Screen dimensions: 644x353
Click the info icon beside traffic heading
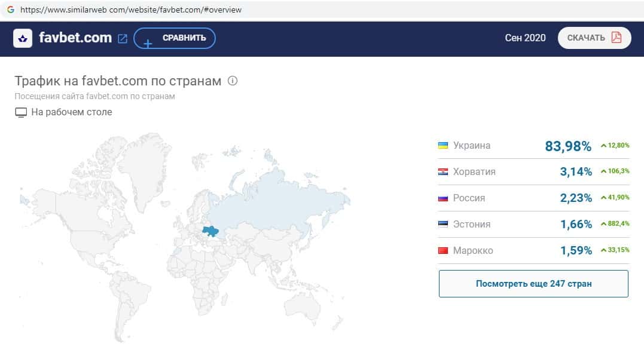(x=233, y=81)
